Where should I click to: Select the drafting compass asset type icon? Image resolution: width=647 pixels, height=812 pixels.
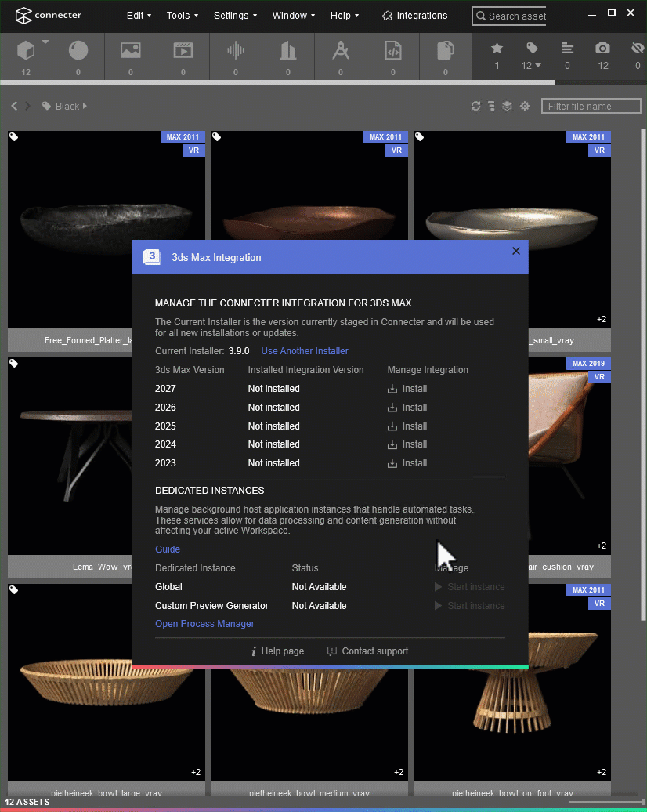(x=341, y=51)
